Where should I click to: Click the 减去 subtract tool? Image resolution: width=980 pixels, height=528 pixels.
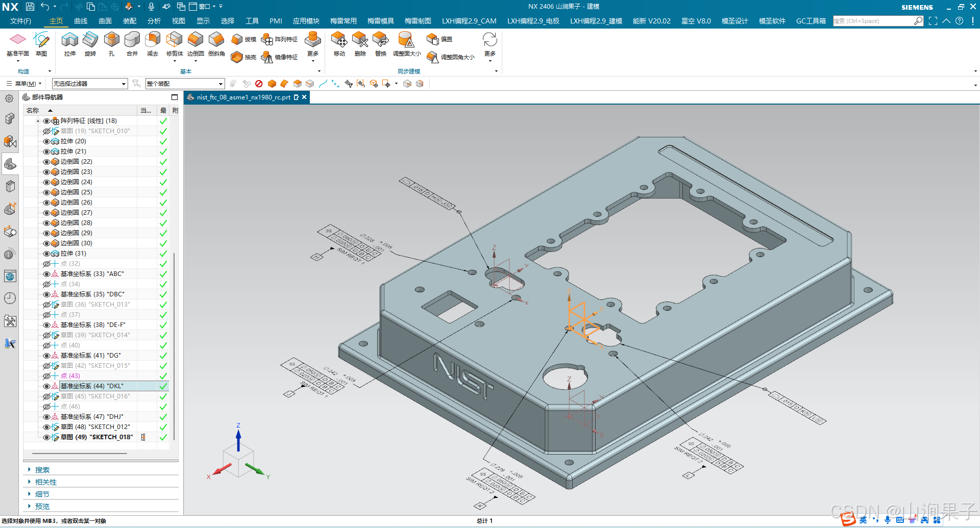click(153, 44)
